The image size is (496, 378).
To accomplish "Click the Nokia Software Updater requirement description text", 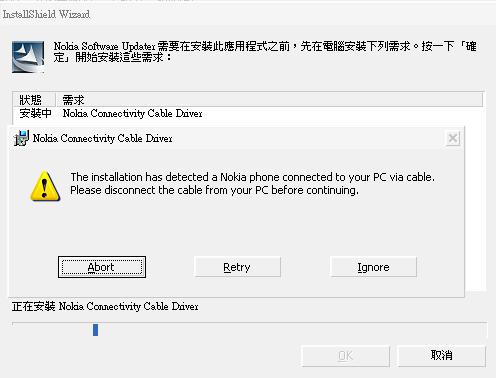I will click(x=265, y=52).
